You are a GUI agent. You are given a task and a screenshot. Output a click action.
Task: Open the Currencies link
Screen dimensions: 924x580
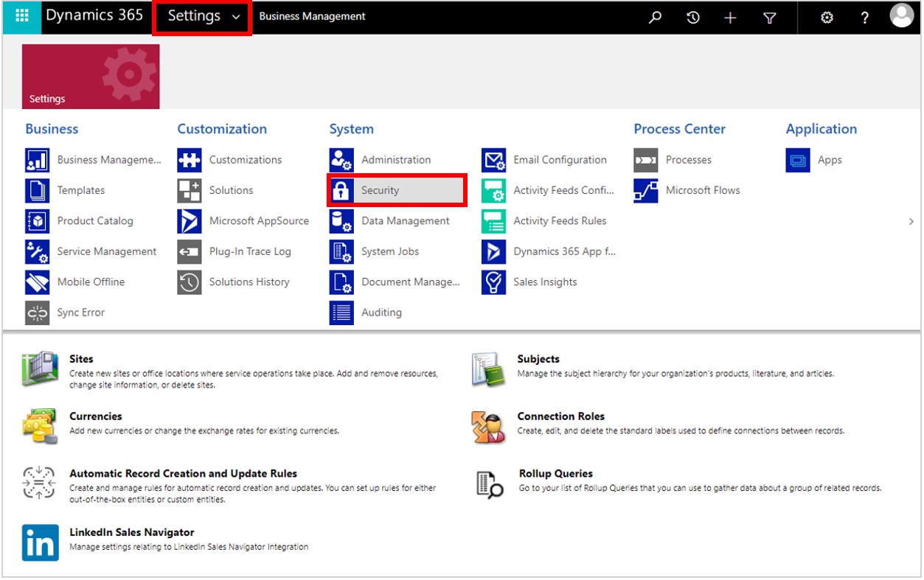[x=96, y=416]
